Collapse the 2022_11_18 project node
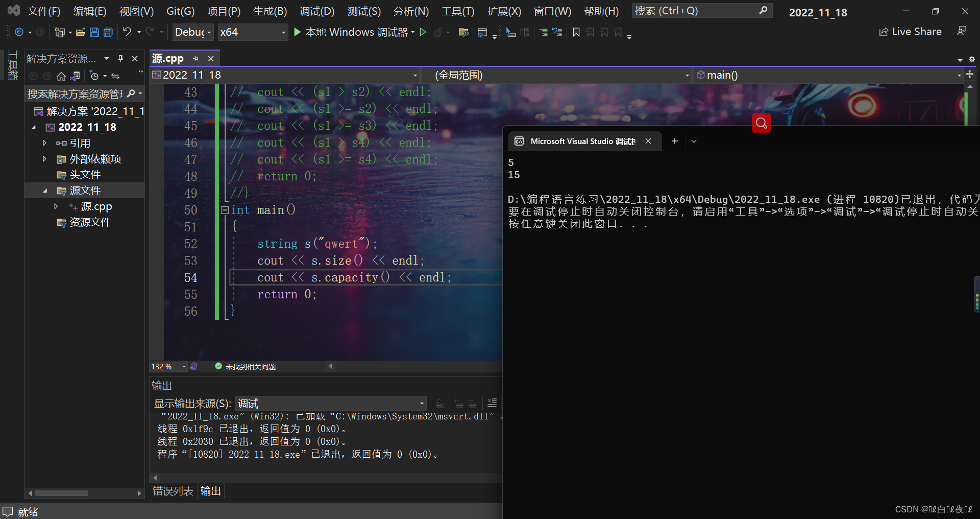The height and width of the screenshot is (519, 980). click(34, 127)
